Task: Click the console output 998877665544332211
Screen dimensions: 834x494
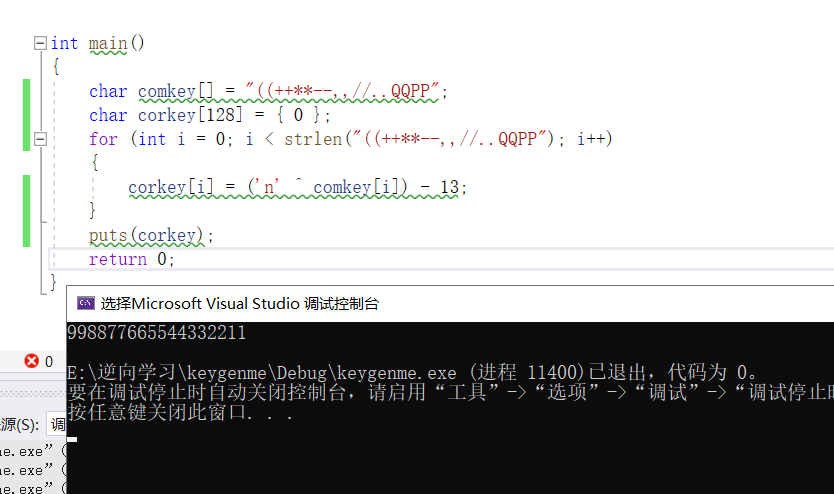Action: (x=156, y=333)
